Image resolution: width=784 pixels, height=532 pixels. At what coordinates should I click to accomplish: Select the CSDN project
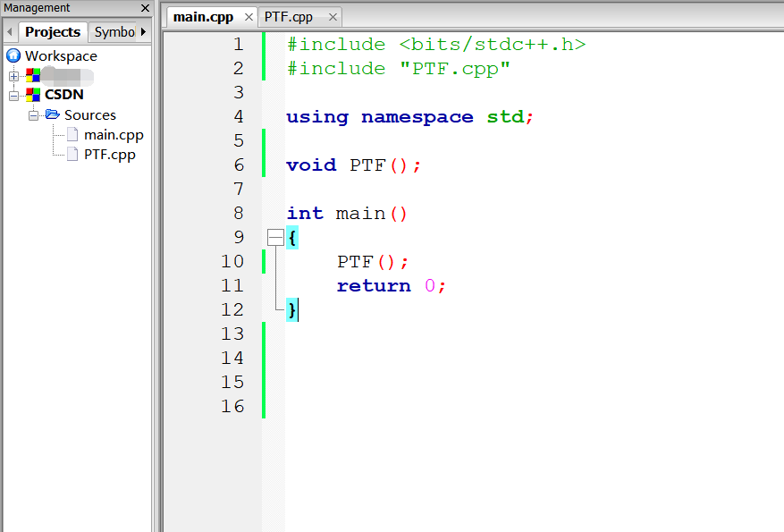[64, 95]
